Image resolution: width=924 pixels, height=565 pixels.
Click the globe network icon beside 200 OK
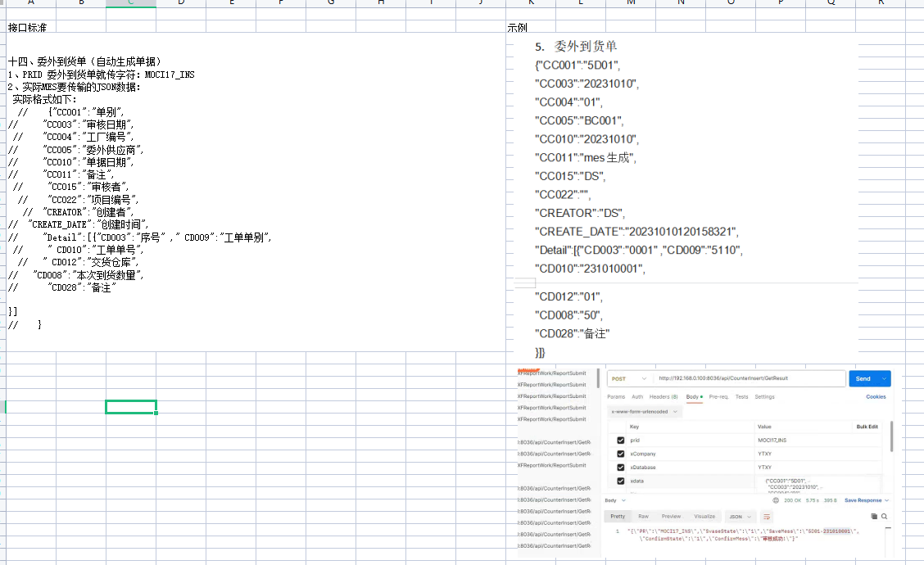(x=776, y=500)
